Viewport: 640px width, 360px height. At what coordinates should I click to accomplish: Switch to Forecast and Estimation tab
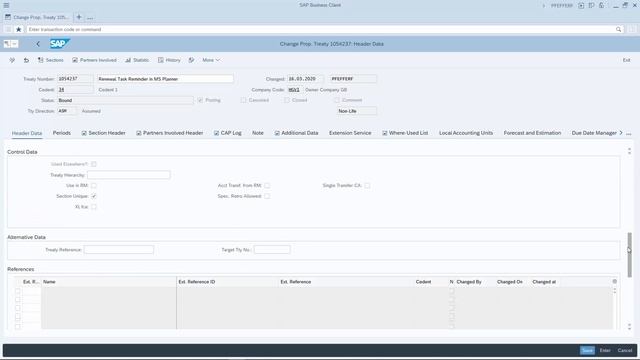532,133
